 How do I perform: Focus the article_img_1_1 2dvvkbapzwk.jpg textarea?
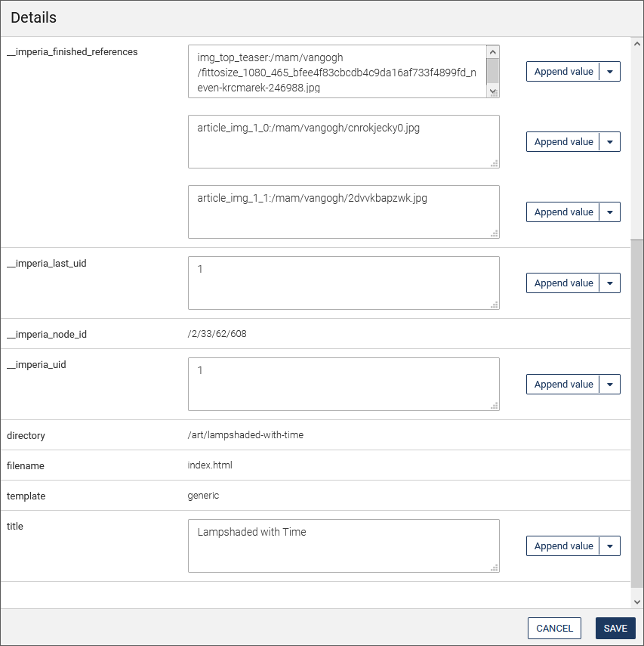[344, 212]
